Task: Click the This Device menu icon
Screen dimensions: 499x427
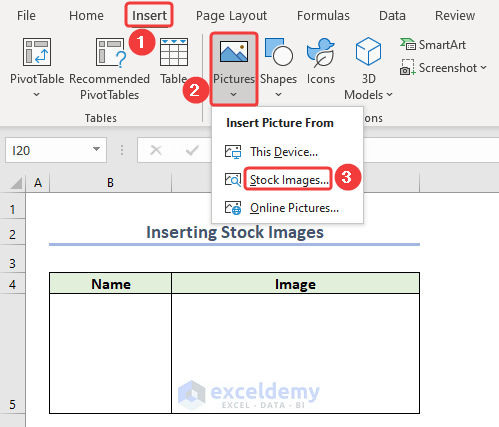Action: (233, 152)
